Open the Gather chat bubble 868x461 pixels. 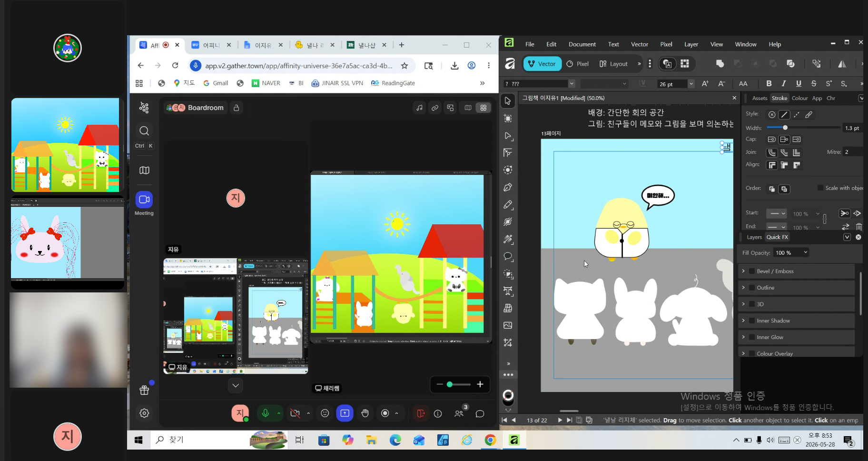pos(480,413)
